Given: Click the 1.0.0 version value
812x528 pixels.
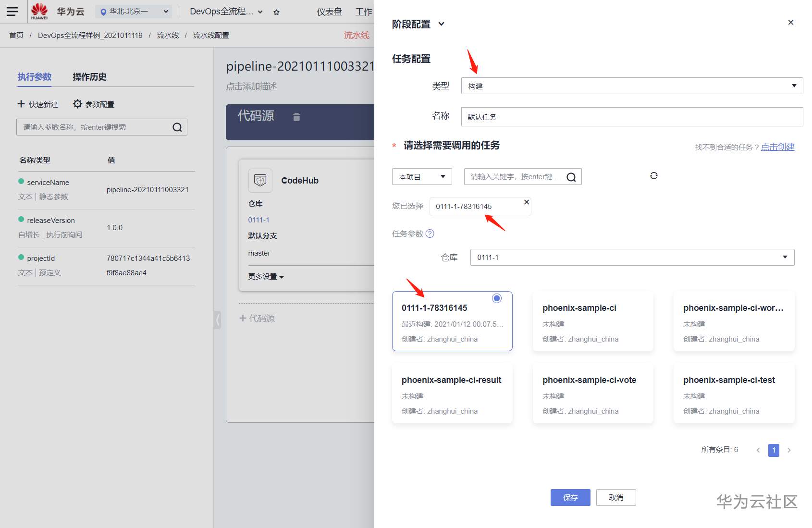Looking at the screenshot, I should point(114,228).
